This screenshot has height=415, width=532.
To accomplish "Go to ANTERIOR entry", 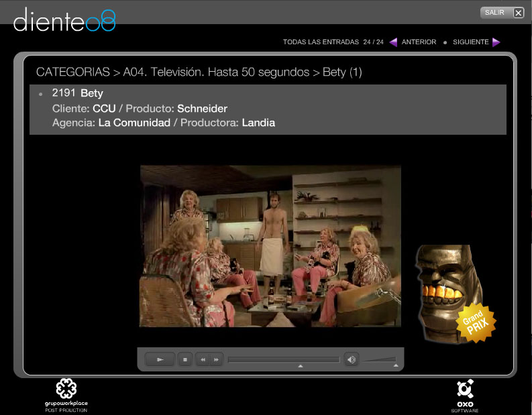I will (x=419, y=42).
